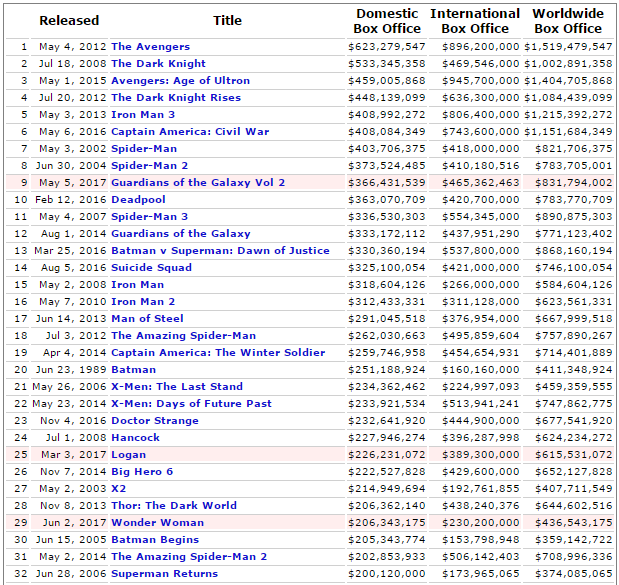Open Suicide Squad link

pyautogui.click(x=151, y=267)
